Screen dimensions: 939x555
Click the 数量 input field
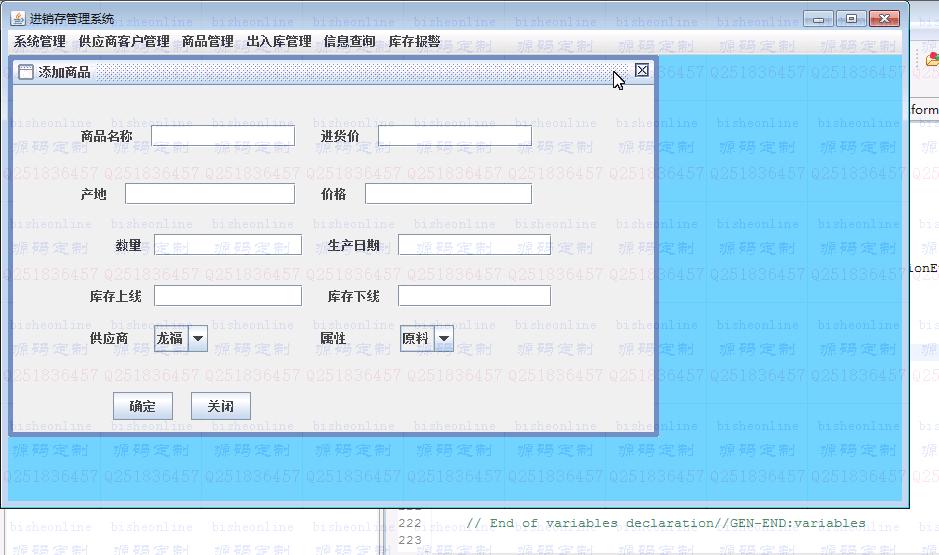coord(228,245)
